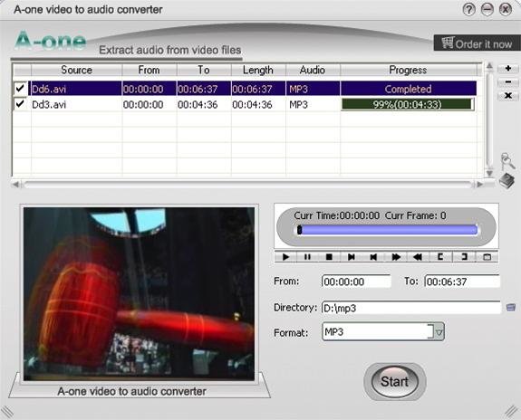Click the Length column header
521x420 pixels.
pos(258,70)
